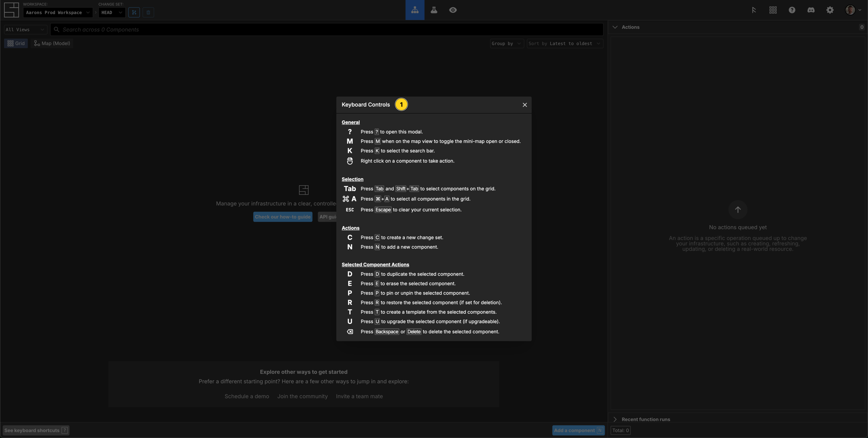Open the Invite a team mate link
868x438 pixels.
tap(359, 396)
